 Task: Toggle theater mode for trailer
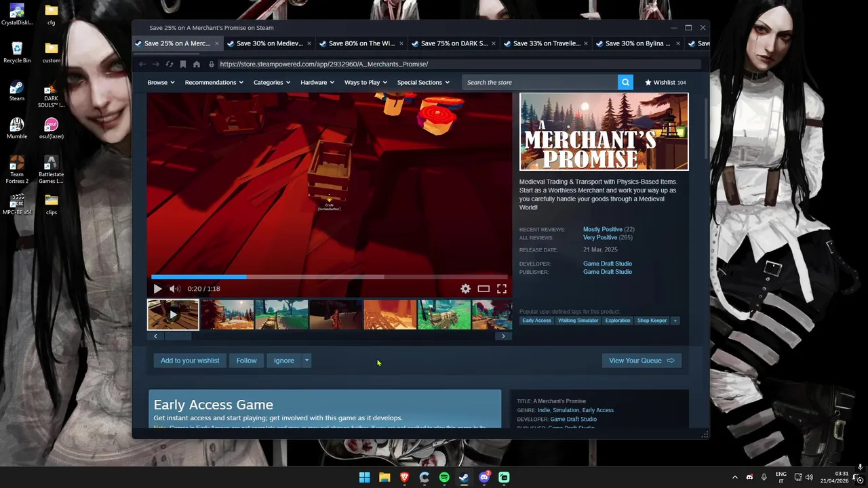click(484, 289)
